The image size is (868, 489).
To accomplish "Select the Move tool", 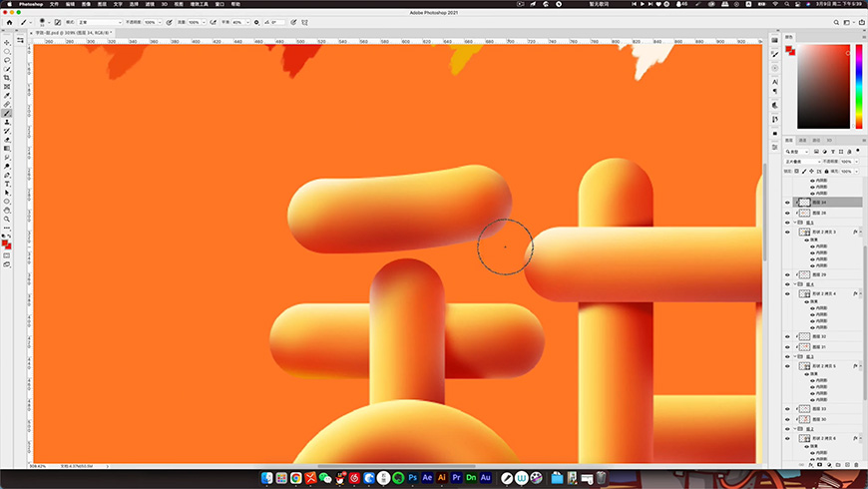I will pyautogui.click(x=7, y=42).
